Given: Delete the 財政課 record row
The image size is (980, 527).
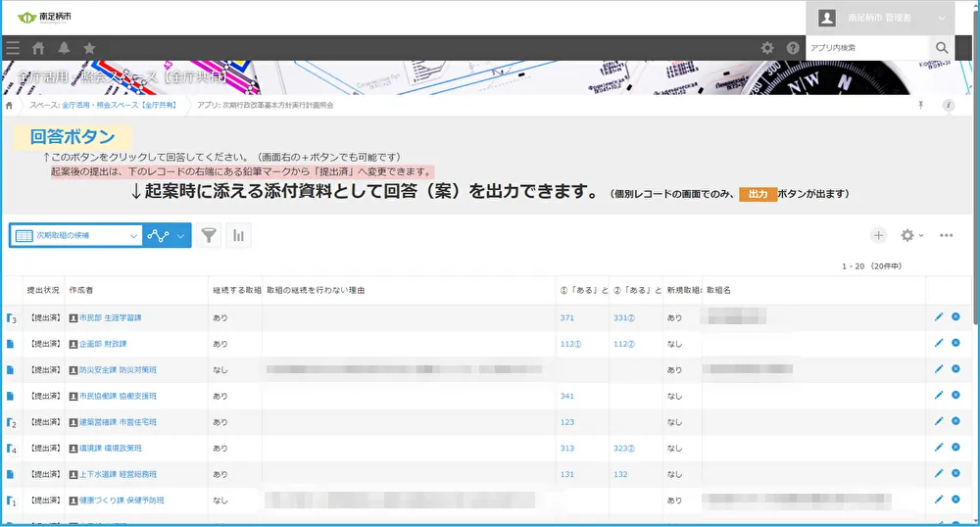Looking at the screenshot, I should [x=955, y=343].
